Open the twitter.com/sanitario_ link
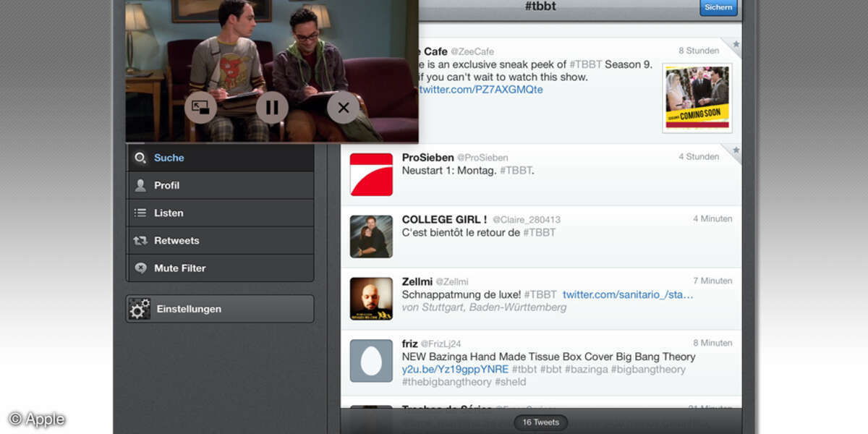Screen dimensions: 868x434 pos(628,295)
